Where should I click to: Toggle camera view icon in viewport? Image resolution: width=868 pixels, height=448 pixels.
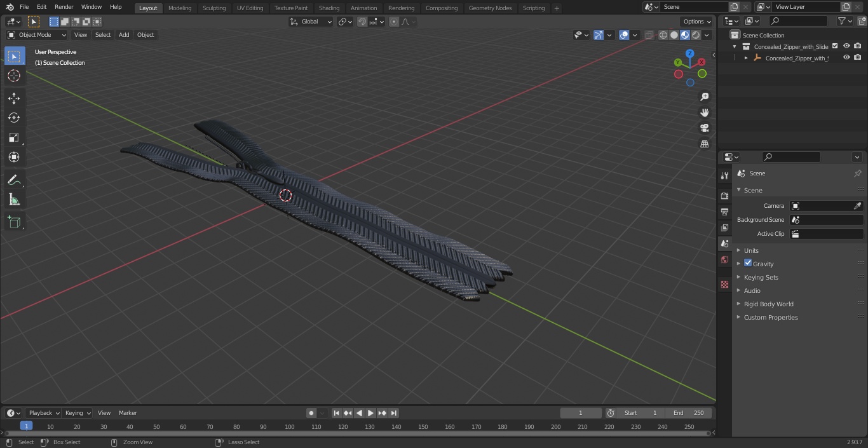(705, 128)
